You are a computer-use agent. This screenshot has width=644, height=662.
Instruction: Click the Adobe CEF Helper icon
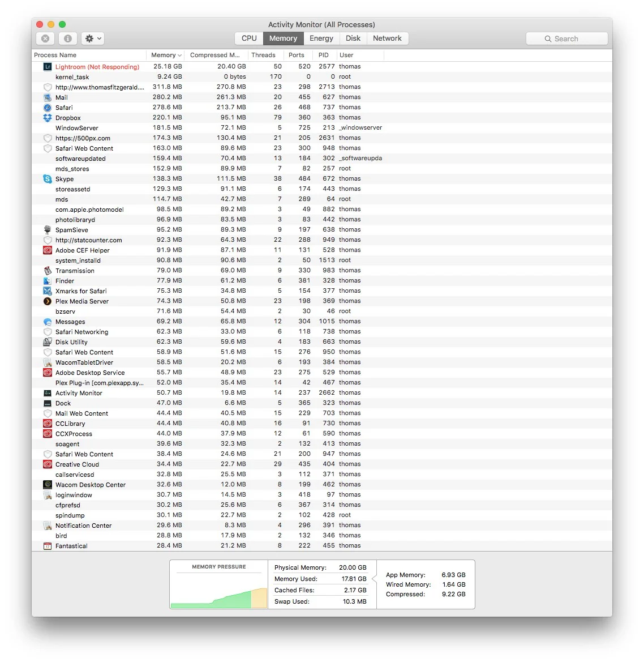(48, 250)
